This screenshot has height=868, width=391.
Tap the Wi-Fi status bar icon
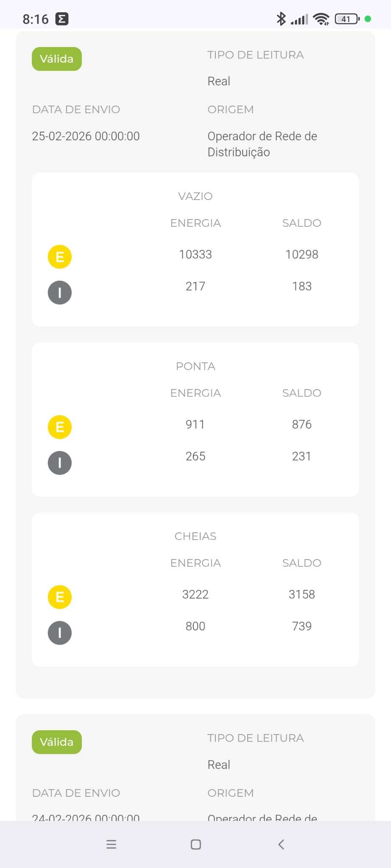[321, 19]
